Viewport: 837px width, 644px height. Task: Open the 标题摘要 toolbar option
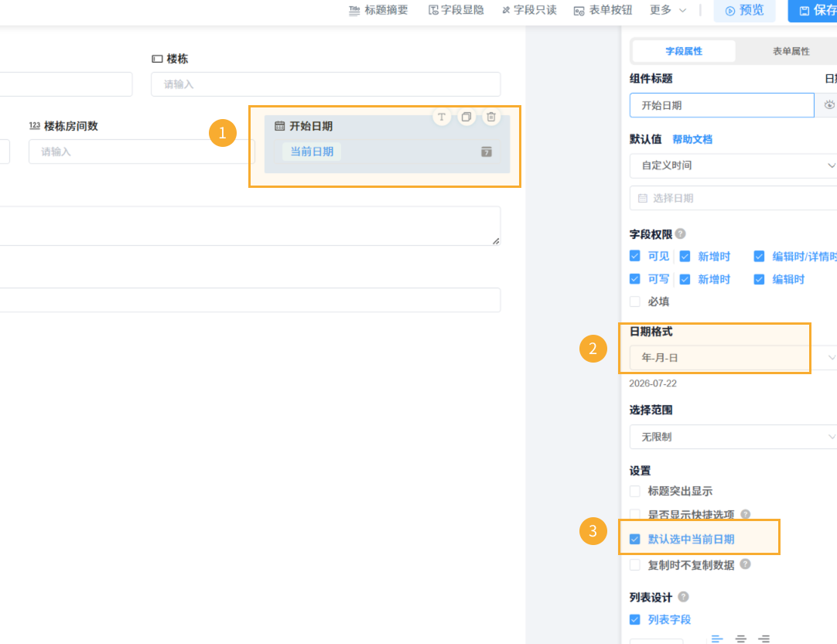coord(378,10)
